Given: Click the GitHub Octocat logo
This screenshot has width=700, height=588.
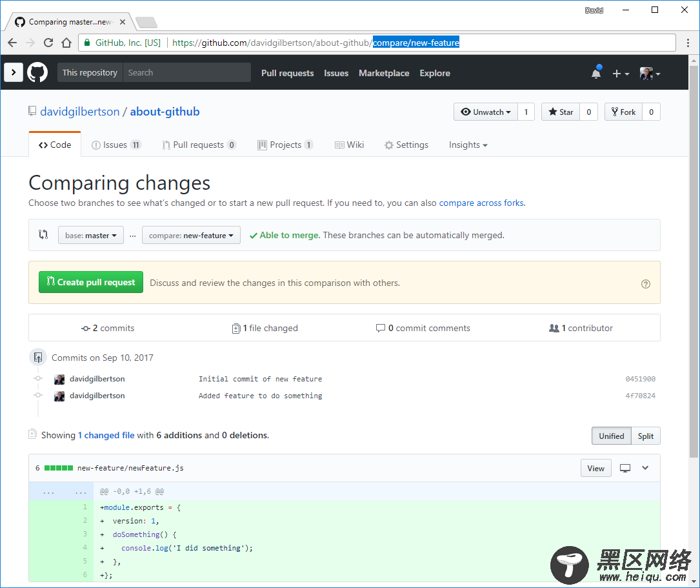Looking at the screenshot, I should click(37, 72).
